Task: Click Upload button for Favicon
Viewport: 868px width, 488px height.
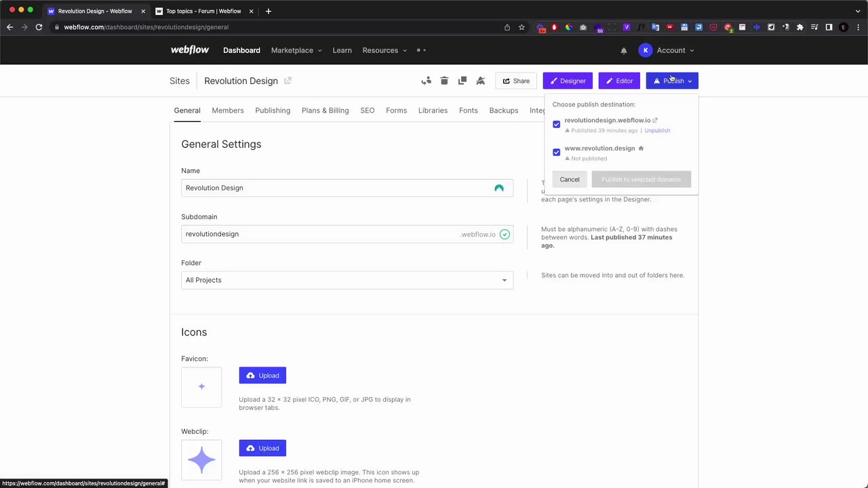Action: pos(262,375)
